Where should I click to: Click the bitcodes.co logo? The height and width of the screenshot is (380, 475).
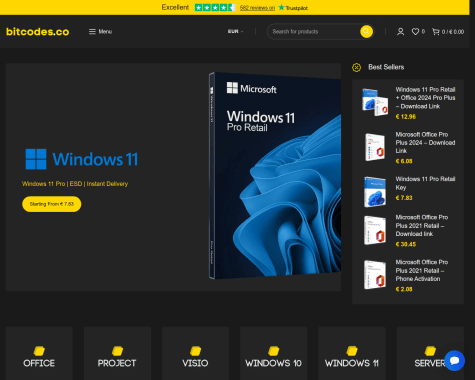[x=38, y=32]
